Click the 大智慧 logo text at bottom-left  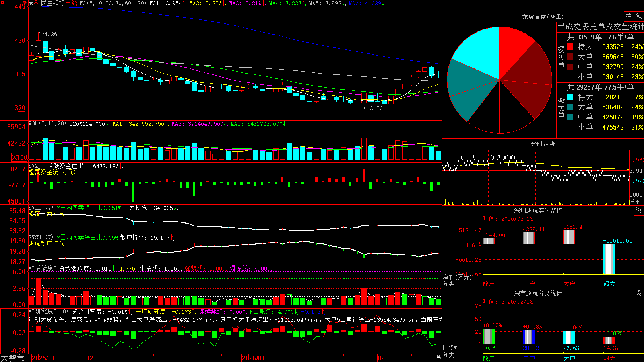coord(12,358)
